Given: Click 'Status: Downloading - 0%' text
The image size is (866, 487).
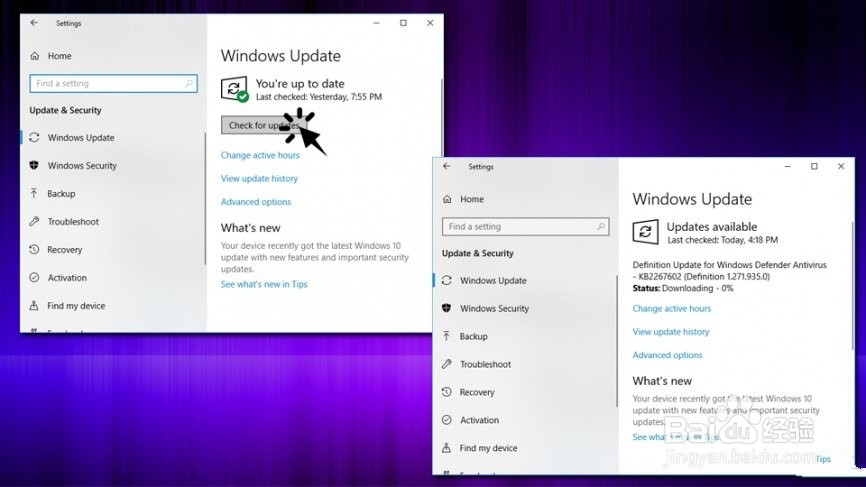Looking at the screenshot, I should pos(683,288).
